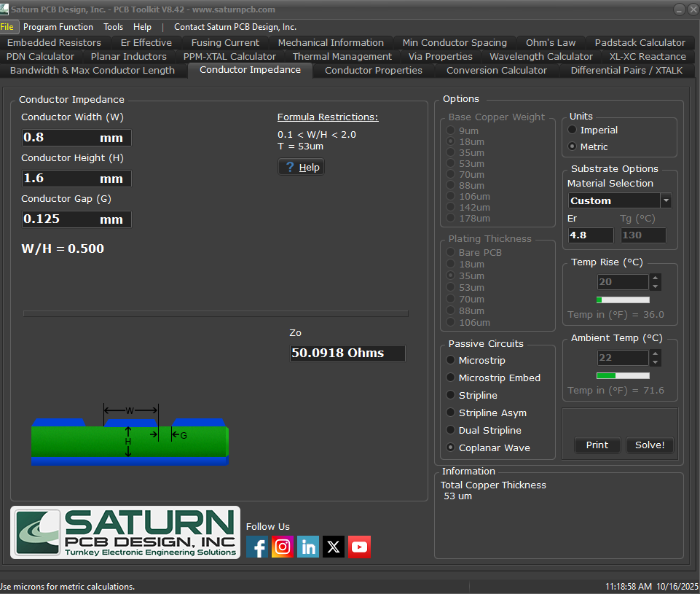The width and height of the screenshot is (700, 594).
Task: Switch to the Via Properties tab
Action: tap(440, 56)
